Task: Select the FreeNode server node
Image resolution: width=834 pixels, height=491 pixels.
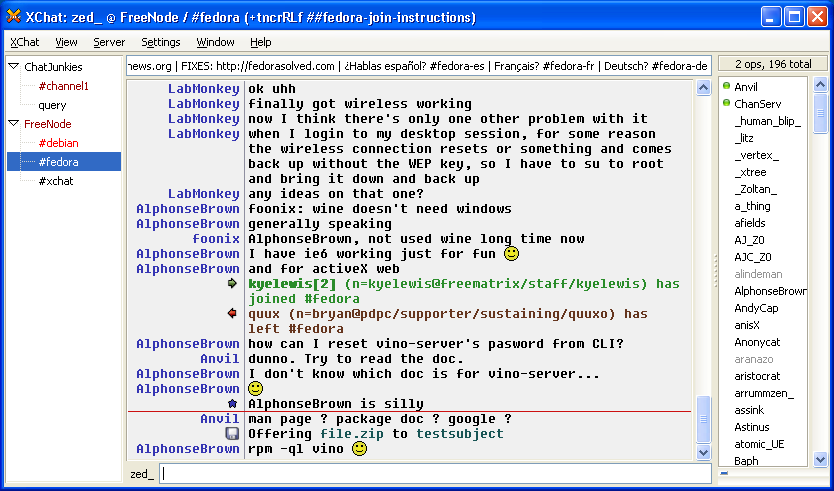Action: [48, 124]
